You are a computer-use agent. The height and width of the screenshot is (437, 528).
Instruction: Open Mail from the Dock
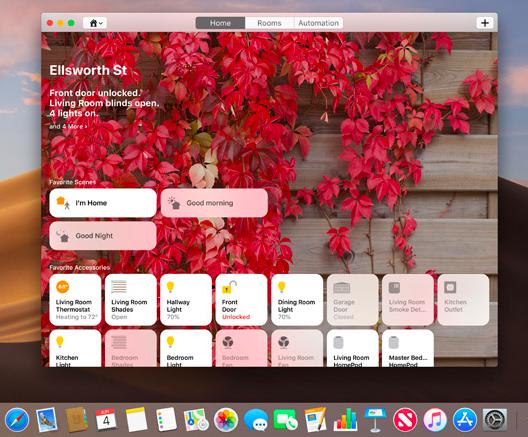pyautogui.click(x=46, y=419)
